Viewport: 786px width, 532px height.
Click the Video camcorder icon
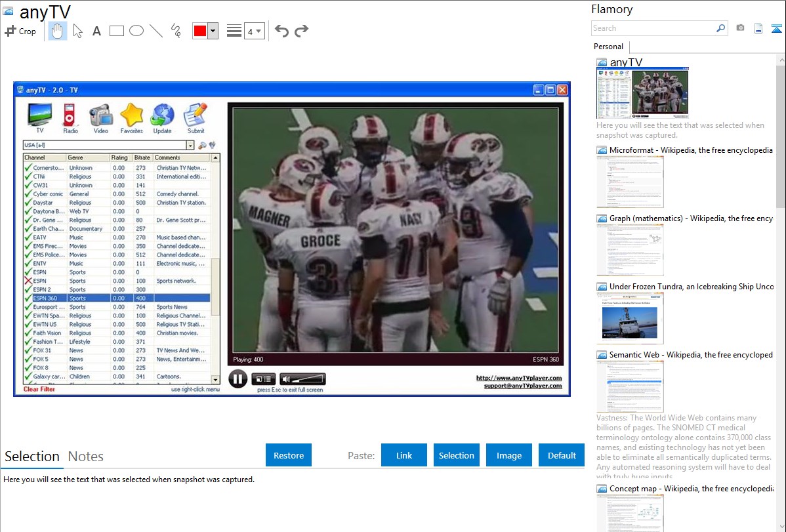tap(101, 118)
